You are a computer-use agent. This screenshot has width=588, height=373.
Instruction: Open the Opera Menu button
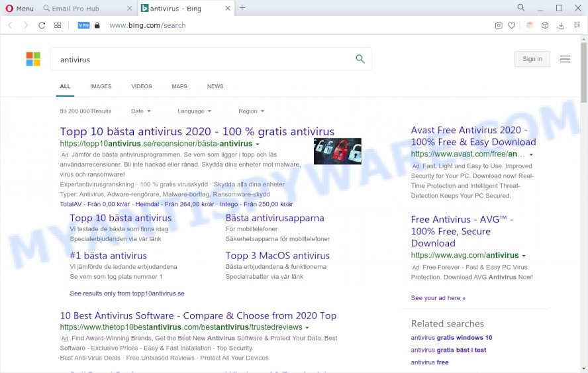(19, 8)
